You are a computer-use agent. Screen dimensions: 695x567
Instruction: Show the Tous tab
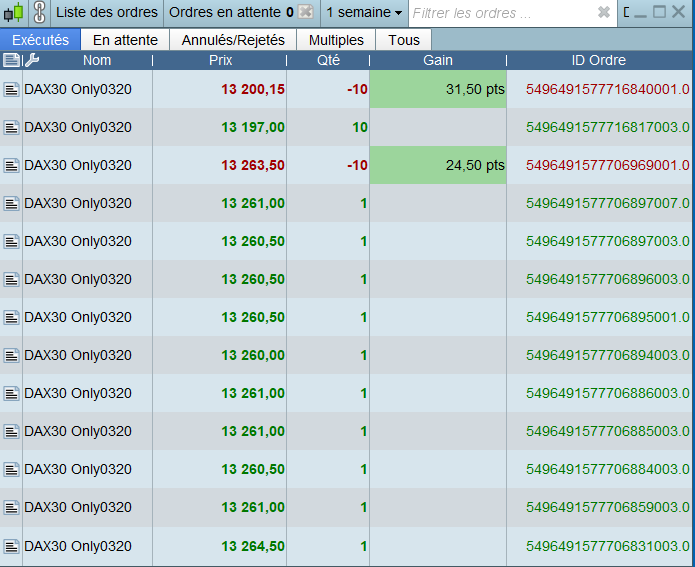(404, 40)
